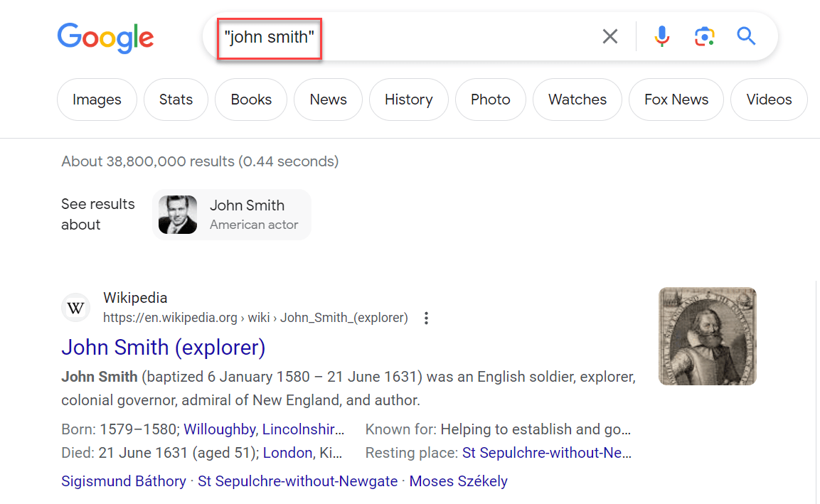Click the John Smith actor portrait photo

click(178, 215)
